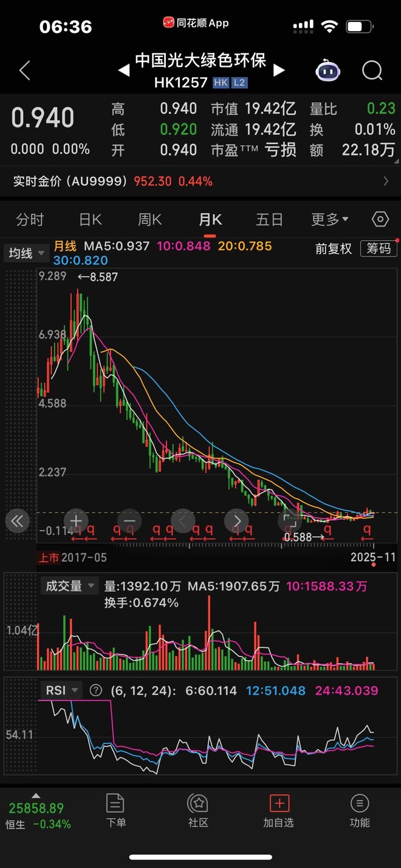
Task: Switch to next stock with right triangle
Action: [x=279, y=71]
